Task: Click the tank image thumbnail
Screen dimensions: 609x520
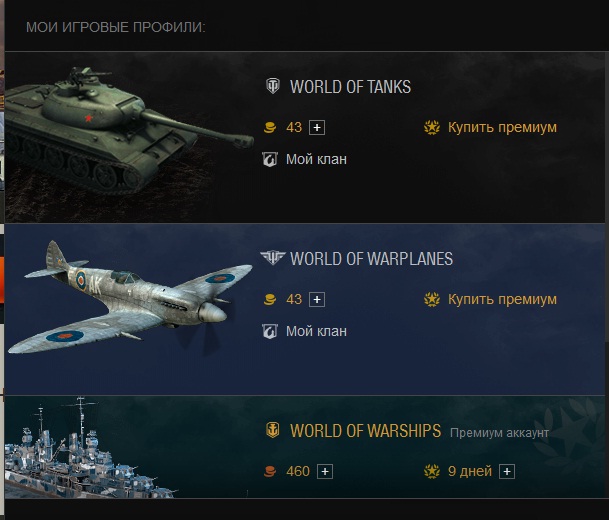Action: (x=128, y=132)
